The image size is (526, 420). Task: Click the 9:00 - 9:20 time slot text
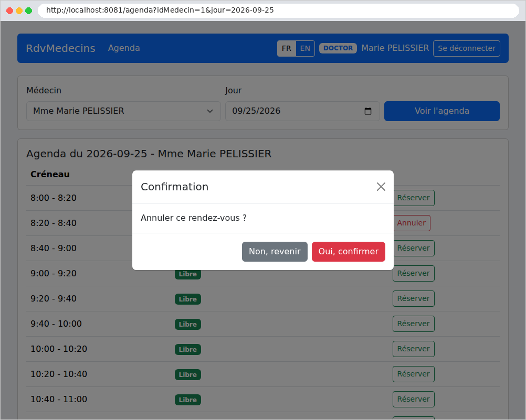coord(54,273)
